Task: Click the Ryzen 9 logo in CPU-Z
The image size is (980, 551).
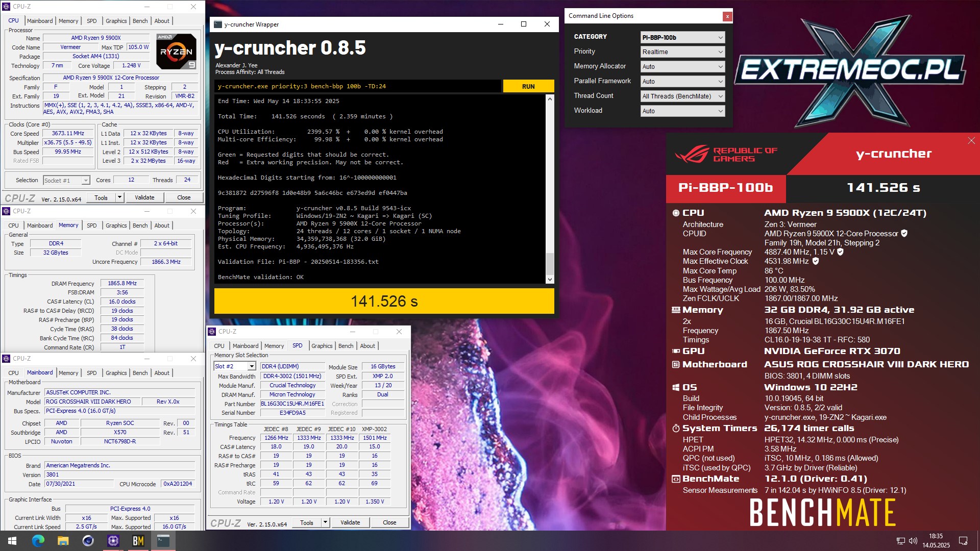Action: pyautogui.click(x=176, y=52)
